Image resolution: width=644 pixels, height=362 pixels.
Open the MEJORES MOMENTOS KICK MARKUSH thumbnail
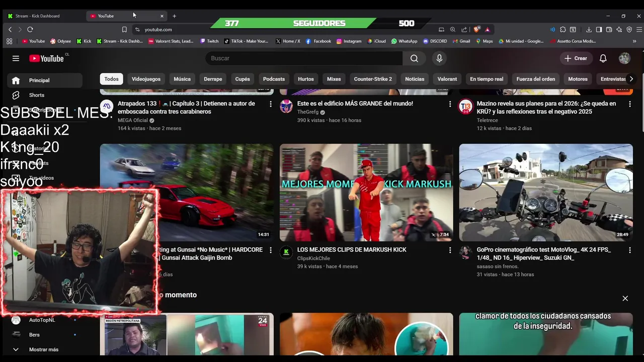(366, 193)
